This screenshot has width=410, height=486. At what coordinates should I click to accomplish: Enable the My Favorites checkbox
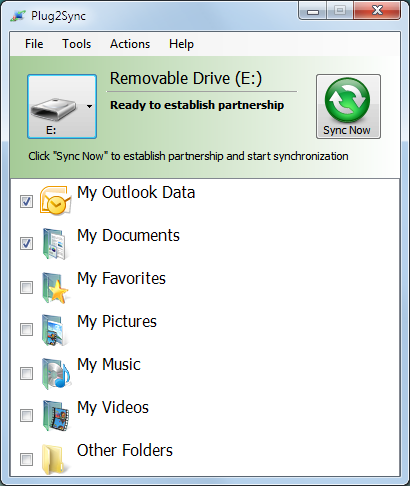[26, 287]
